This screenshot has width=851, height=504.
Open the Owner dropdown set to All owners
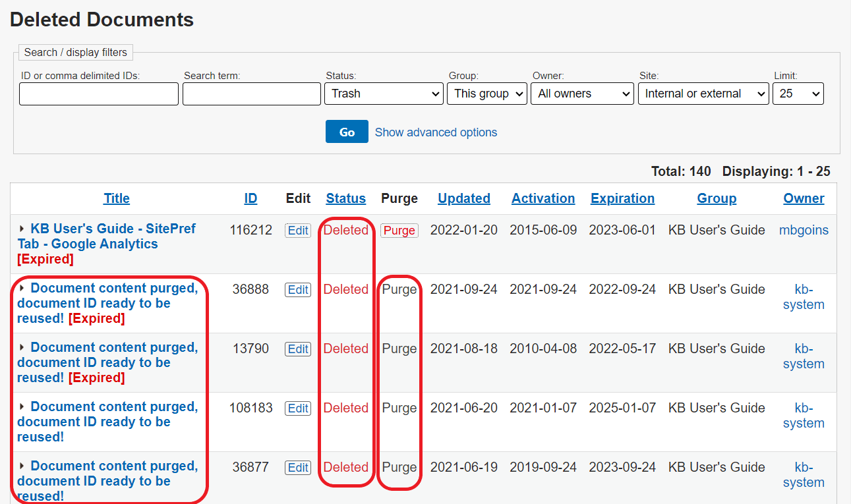tap(581, 94)
